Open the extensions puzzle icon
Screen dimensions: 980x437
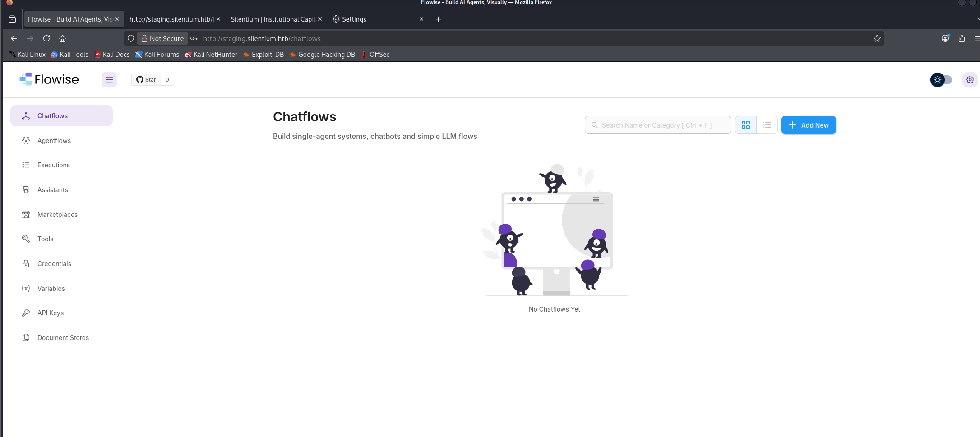[962, 38]
